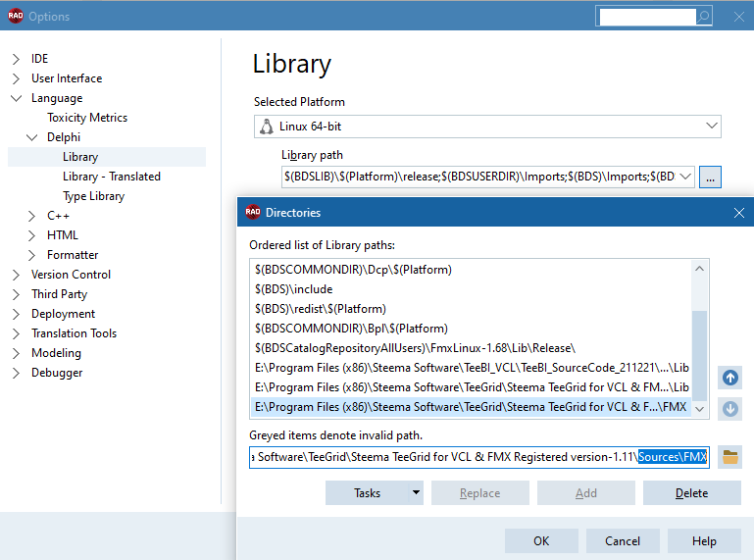Expand the IDE tree node
The width and height of the screenshot is (754, 560).
point(16,59)
